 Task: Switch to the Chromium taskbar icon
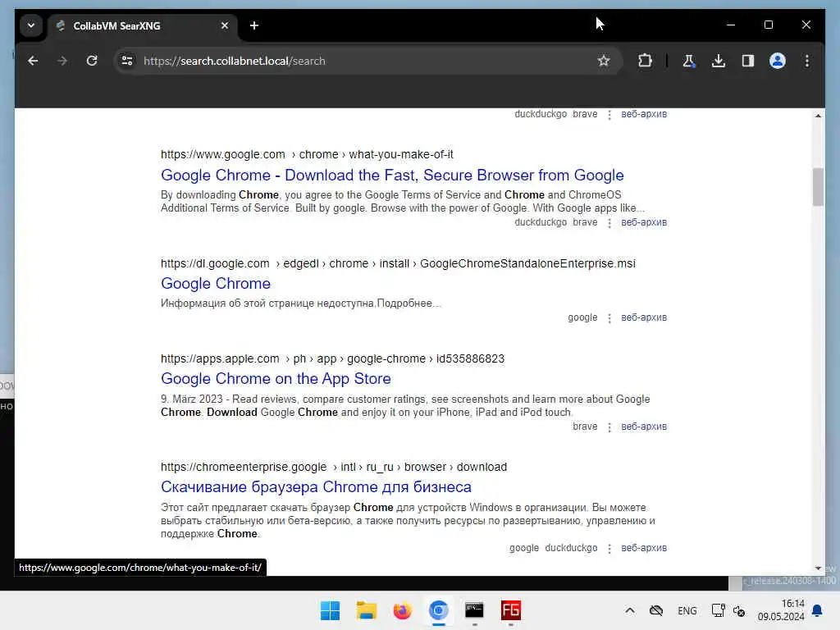(438, 610)
